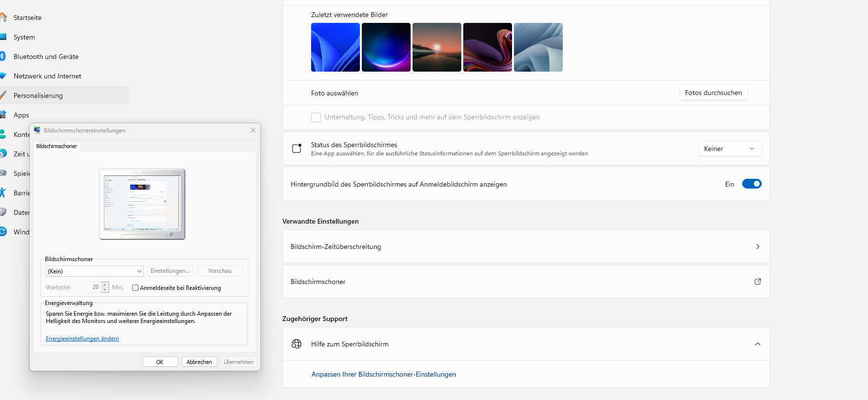Check Anmeldeseite bei Reaktivierung

coord(135,288)
